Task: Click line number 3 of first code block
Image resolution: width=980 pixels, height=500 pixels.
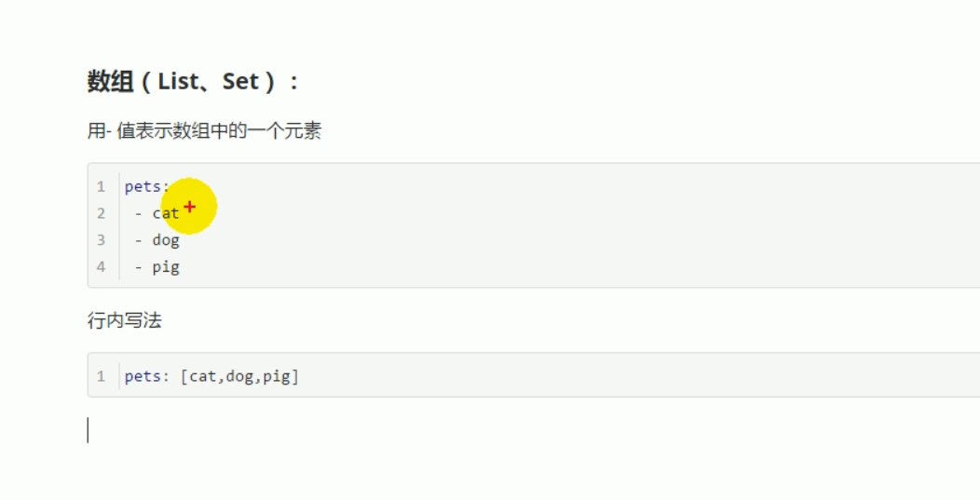Action: click(x=101, y=240)
